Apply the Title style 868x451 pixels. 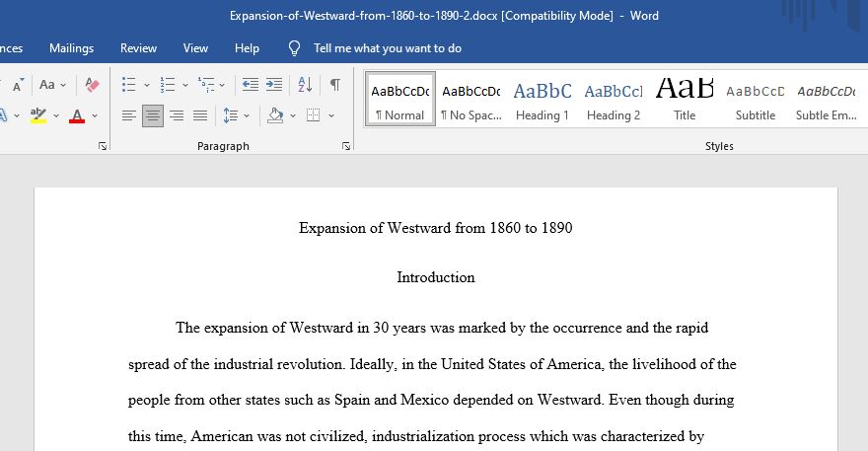click(685, 99)
